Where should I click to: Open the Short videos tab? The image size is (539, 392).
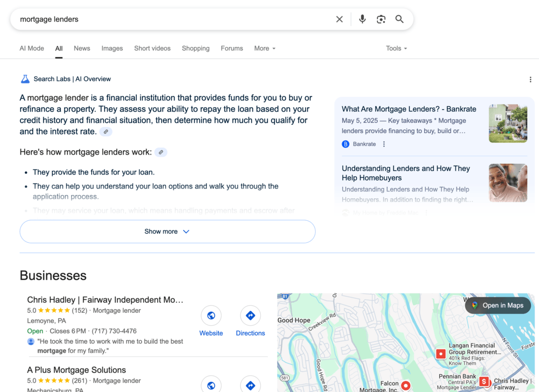153,48
